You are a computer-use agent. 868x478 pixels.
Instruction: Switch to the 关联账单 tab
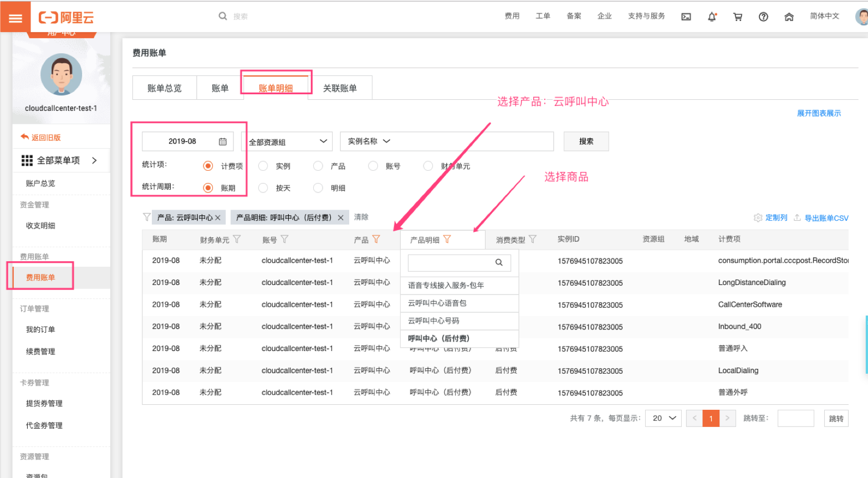340,88
